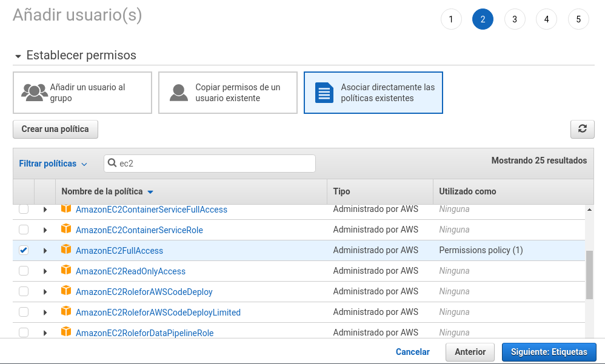This screenshot has height=364, width=605.
Task: Open the AmazonEC2RoleforAWSCodeDeployLimited policy link
Action: 158,313
